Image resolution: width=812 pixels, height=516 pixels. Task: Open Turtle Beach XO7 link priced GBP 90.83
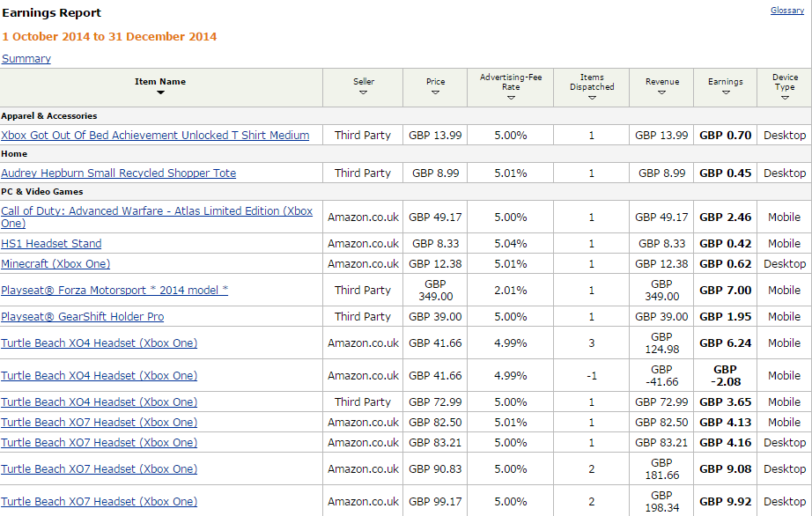pos(99,468)
